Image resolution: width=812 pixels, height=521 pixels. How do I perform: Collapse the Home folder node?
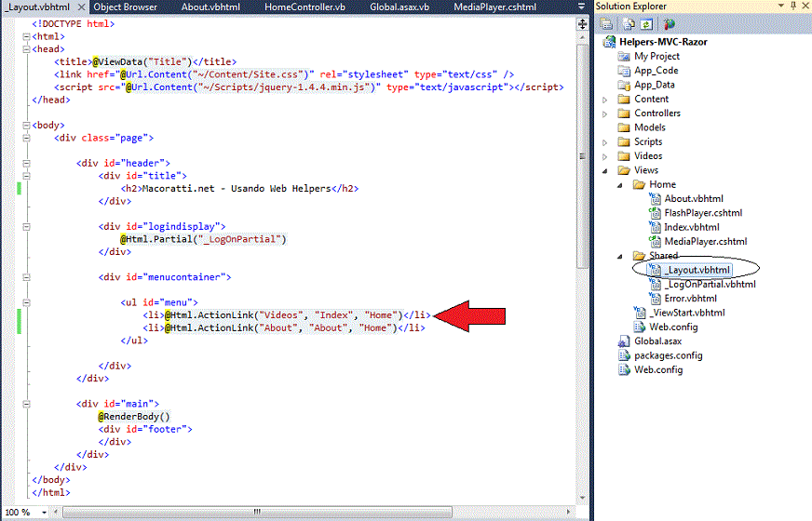coord(620,185)
